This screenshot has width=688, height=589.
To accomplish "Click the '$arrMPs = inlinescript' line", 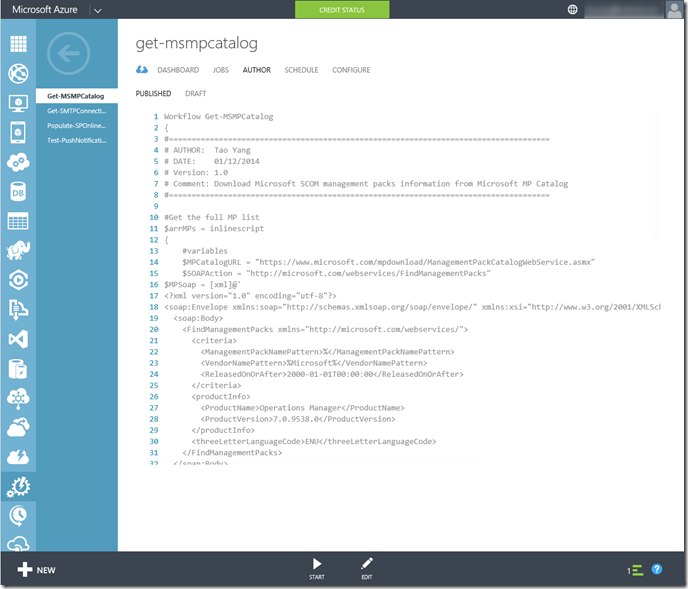I will point(214,228).
